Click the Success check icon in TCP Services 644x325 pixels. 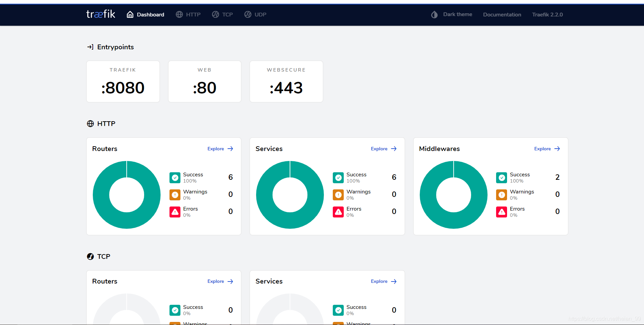[x=338, y=310]
